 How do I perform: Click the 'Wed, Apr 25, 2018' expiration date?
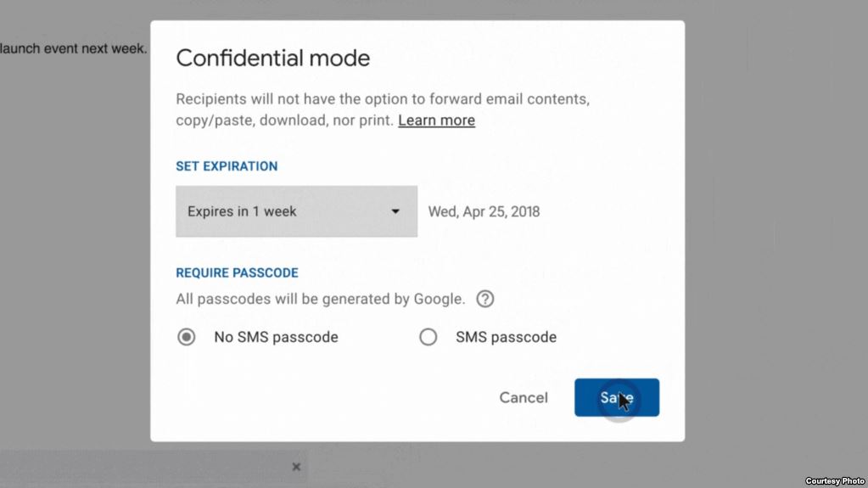tap(484, 211)
